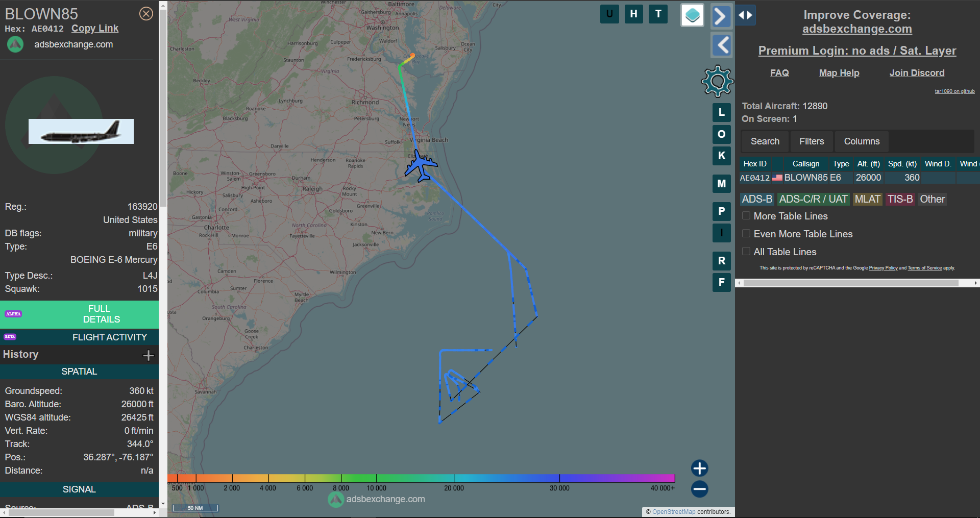Click the F map option button
Viewport: 980px width, 518px height.
click(x=721, y=282)
